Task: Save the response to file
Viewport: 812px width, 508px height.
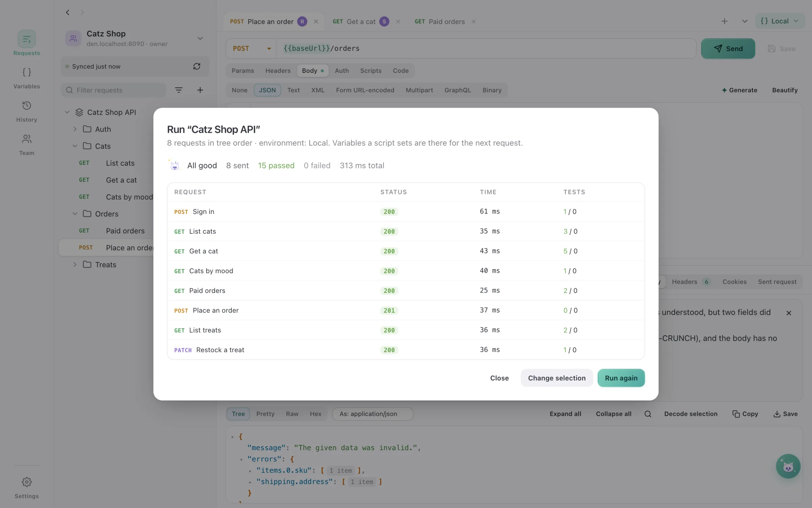Action: pos(785,414)
